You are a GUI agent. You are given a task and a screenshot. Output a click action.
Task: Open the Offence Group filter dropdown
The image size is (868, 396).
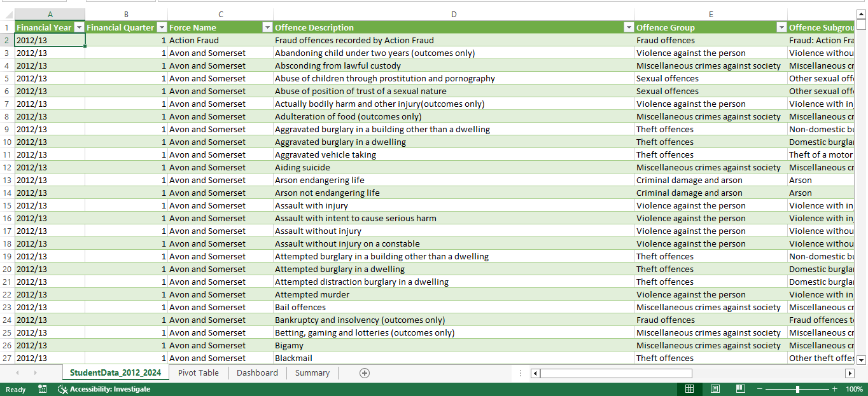[781, 27]
